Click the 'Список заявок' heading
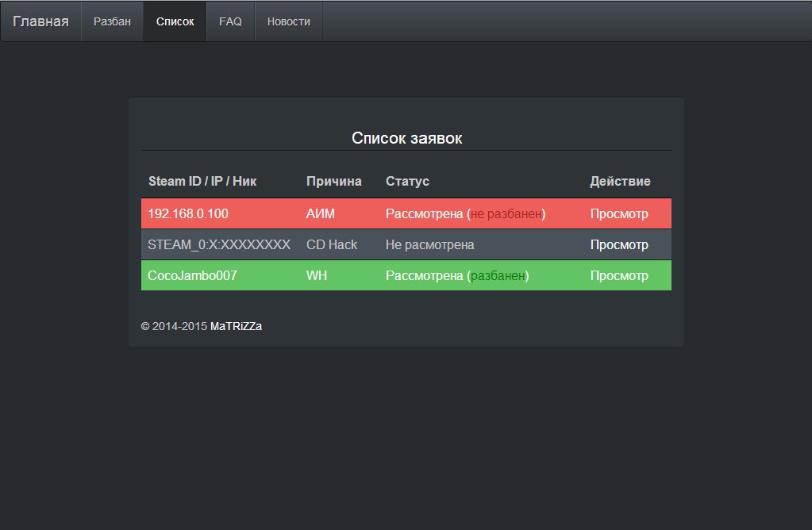Viewport: 812px width, 530px height. 407,138
